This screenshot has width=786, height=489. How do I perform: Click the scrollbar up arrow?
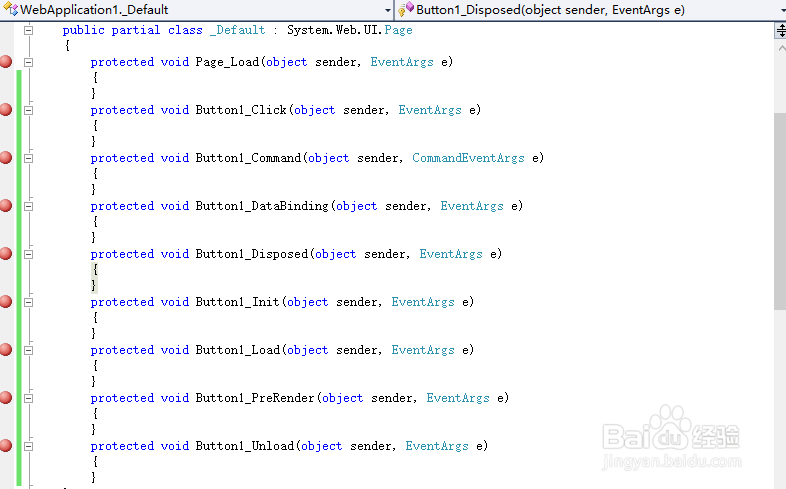[x=781, y=49]
